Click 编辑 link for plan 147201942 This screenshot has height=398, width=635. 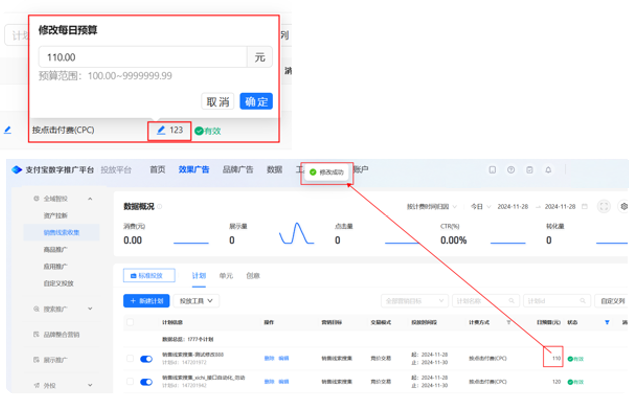pos(284,381)
